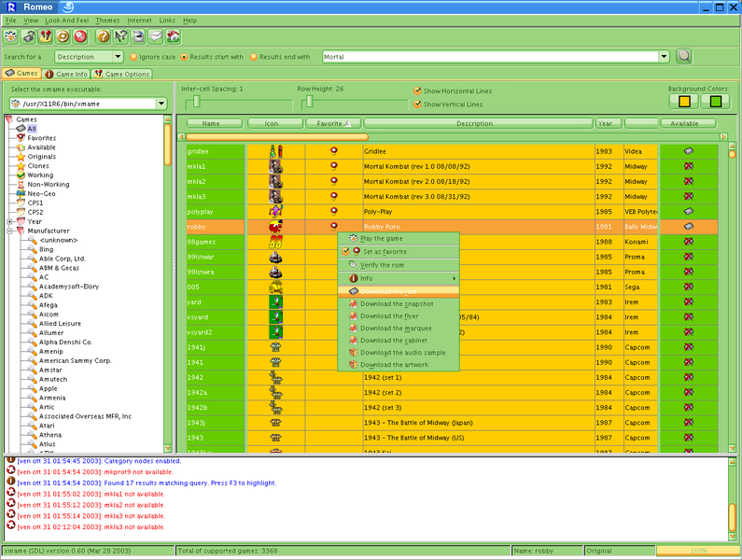Open the Info submenu arrow
Viewport: 742px width, 560px height.
point(454,278)
